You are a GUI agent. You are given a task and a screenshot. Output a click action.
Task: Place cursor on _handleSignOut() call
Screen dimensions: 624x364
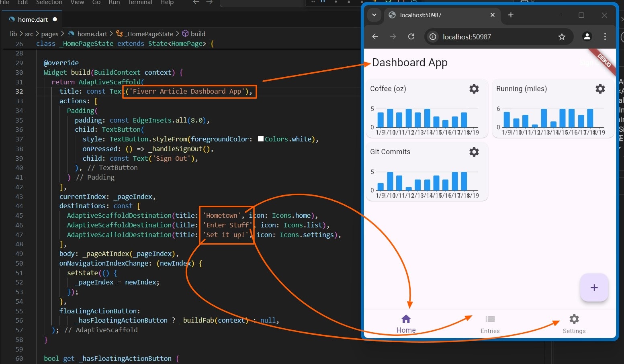[x=178, y=149]
